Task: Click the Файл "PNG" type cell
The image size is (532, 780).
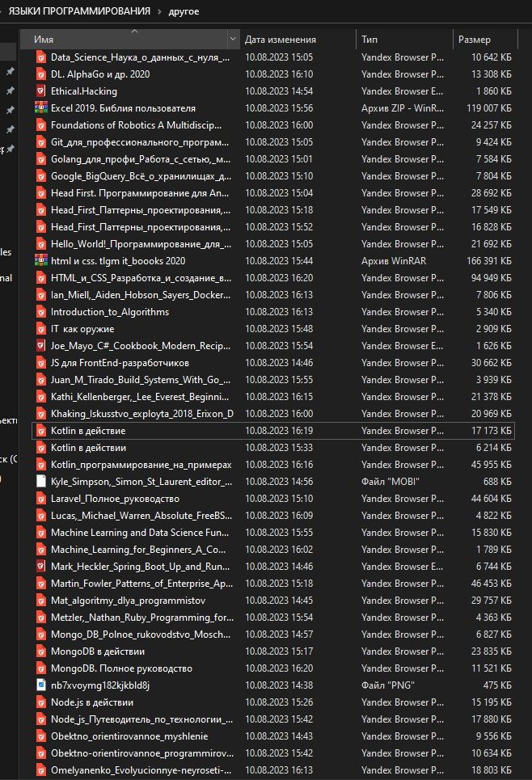Action: pos(387,685)
